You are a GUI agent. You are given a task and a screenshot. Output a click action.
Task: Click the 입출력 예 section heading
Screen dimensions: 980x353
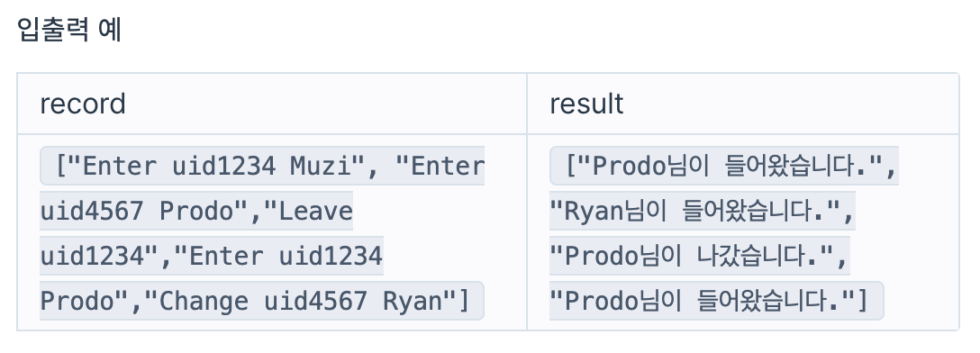click(x=68, y=30)
